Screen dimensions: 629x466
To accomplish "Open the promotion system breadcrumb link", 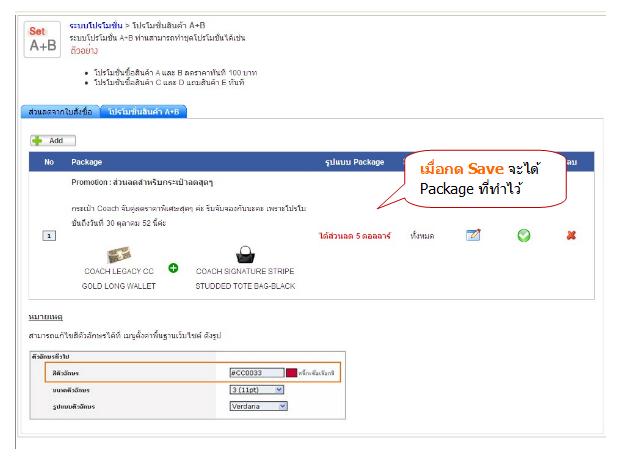I will point(96,25).
